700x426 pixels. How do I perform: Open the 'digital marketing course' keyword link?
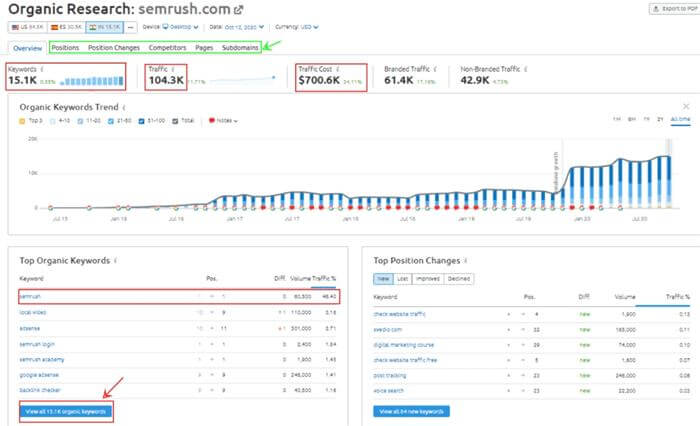pyautogui.click(x=404, y=345)
